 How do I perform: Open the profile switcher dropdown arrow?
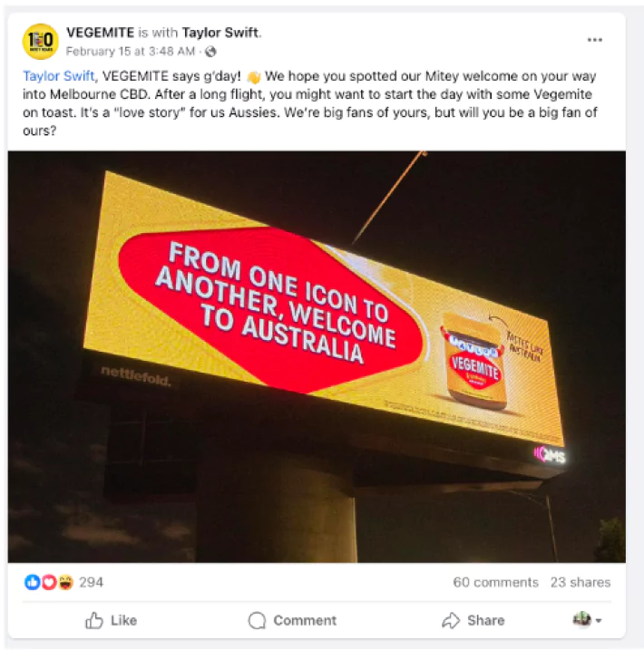(599, 621)
